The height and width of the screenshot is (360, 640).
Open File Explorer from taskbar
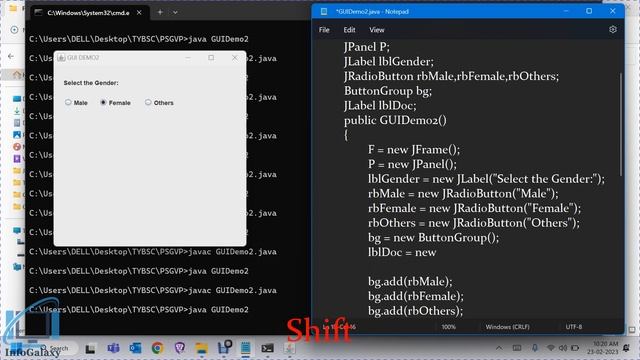tap(202, 348)
